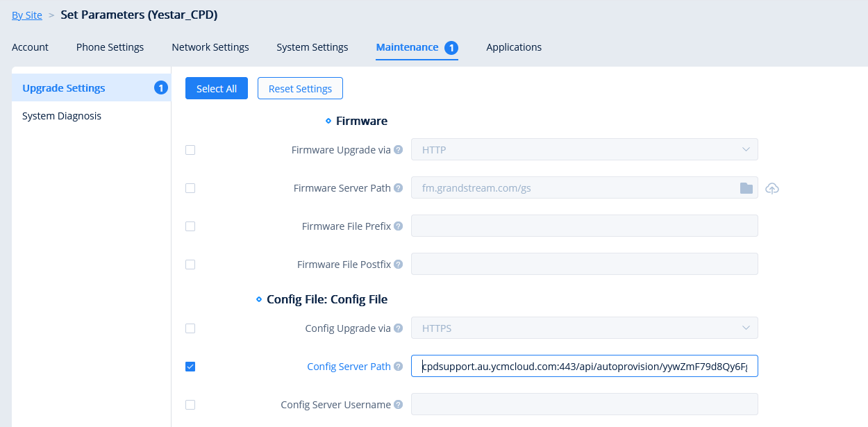The width and height of the screenshot is (868, 427).
Task: Uncheck the Config Server Path checkbox
Action: tap(190, 367)
